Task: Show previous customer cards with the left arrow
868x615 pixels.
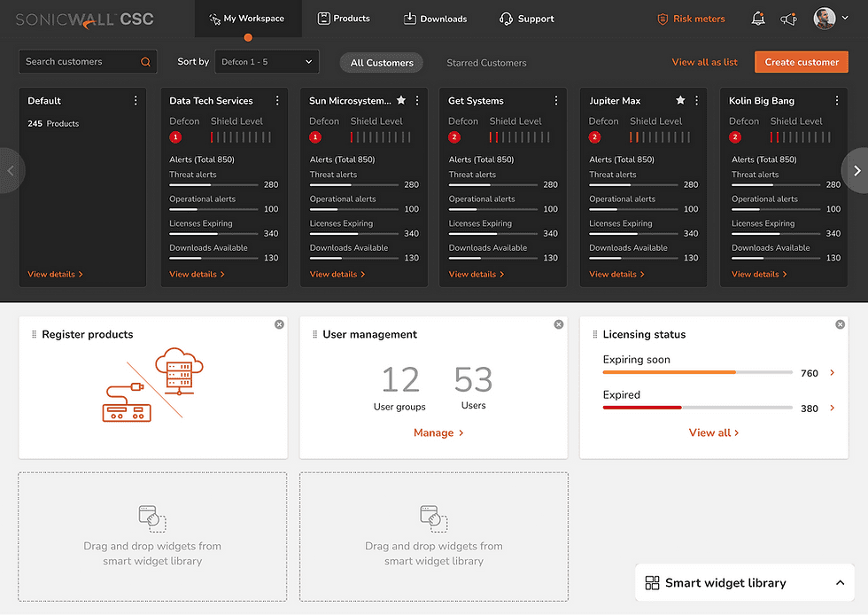Action: pyautogui.click(x=11, y=171)
